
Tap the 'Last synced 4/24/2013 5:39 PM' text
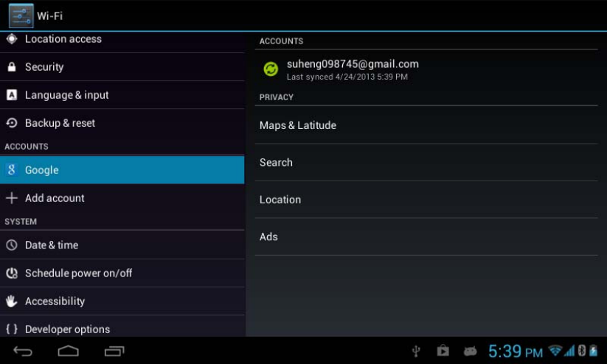(x=347, y=77)
